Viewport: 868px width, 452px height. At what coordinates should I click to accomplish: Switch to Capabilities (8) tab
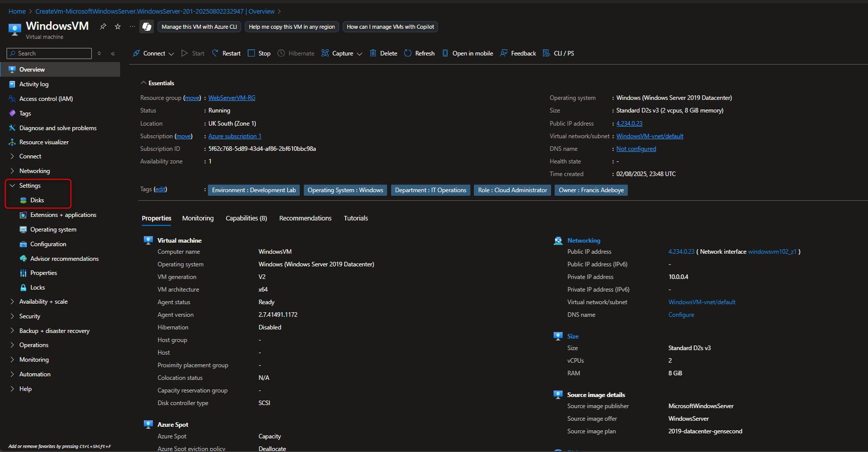[x=246, y=218]
